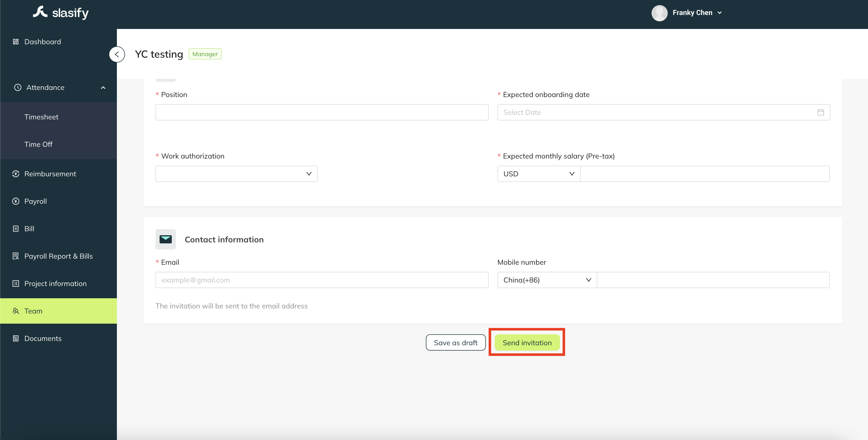The height and width of the screenshot is (440, 868).
Task: Collapse the Attendance section chevron
Action: [103, 88]
